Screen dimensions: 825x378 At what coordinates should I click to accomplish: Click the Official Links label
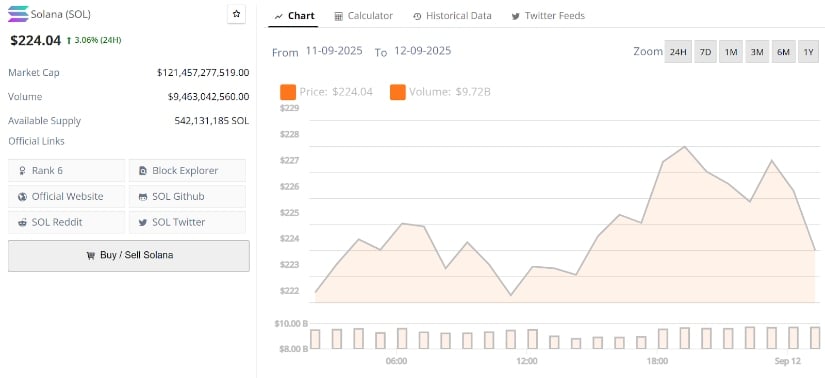36,141
